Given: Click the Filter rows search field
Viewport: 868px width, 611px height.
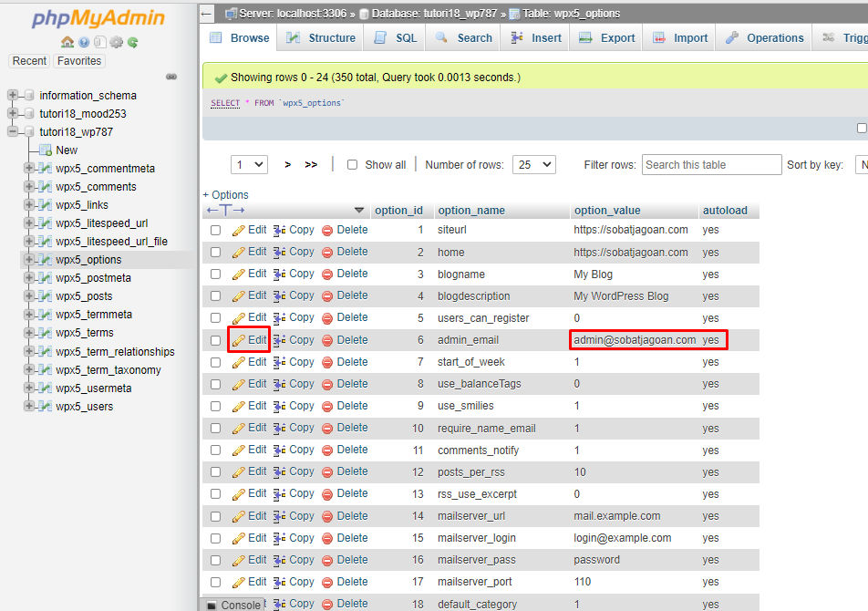Looking at the screenshot, I should tap(711, 165).
